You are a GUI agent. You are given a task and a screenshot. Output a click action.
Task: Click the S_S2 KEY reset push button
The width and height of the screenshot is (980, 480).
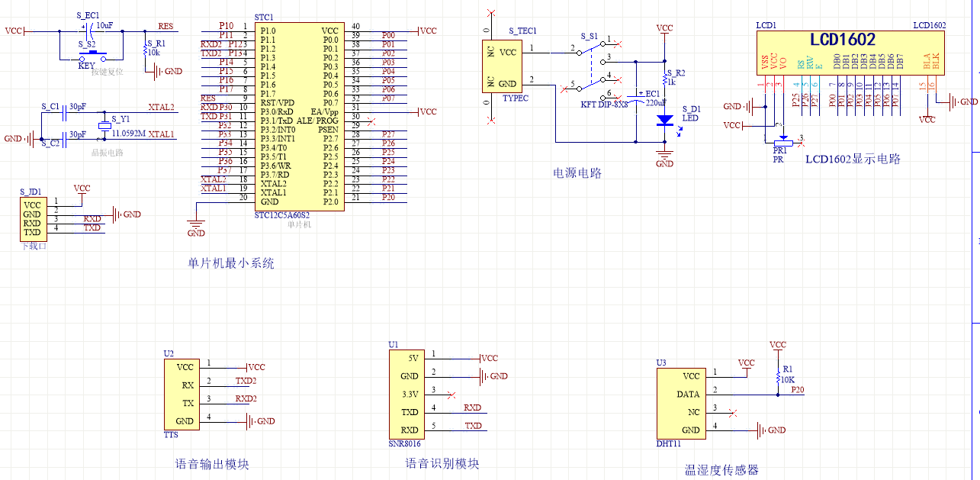pyautogui.click(x=92, y=54)
